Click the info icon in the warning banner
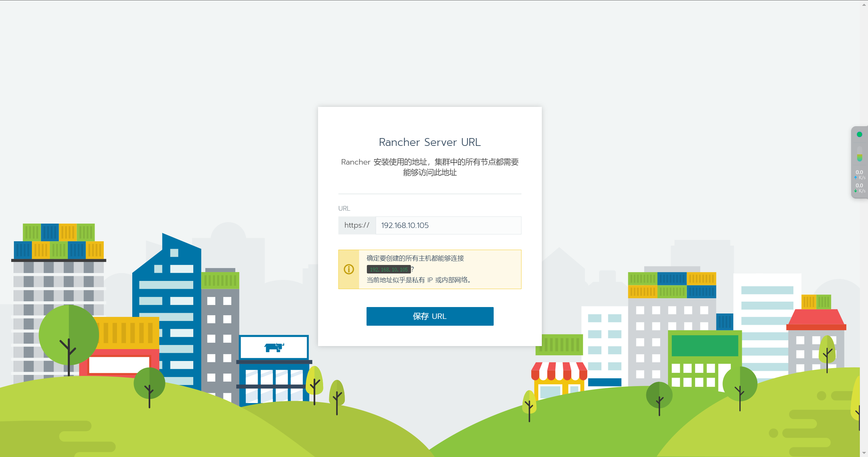This screenshot has width=868, height=457. (349, 269)
